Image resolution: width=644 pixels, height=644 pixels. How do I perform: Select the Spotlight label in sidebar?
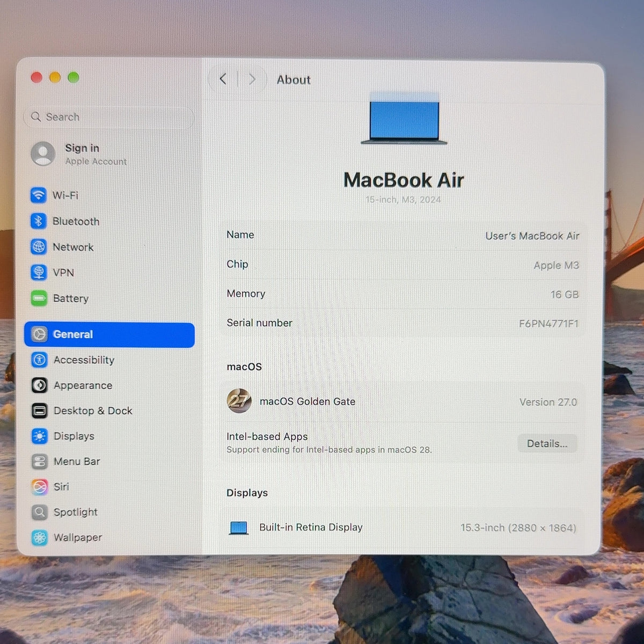coord(76,512)
